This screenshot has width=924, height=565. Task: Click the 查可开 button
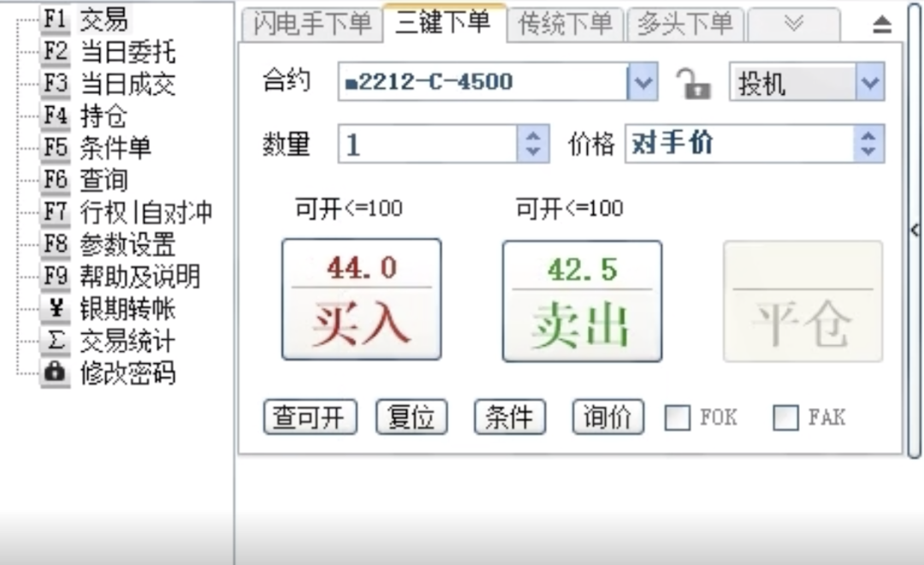310,417
